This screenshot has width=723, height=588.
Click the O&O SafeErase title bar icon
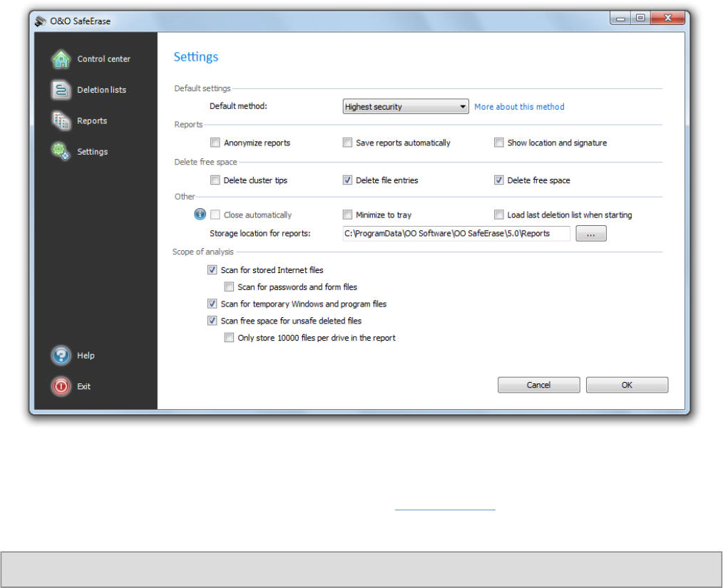[41, 21]
